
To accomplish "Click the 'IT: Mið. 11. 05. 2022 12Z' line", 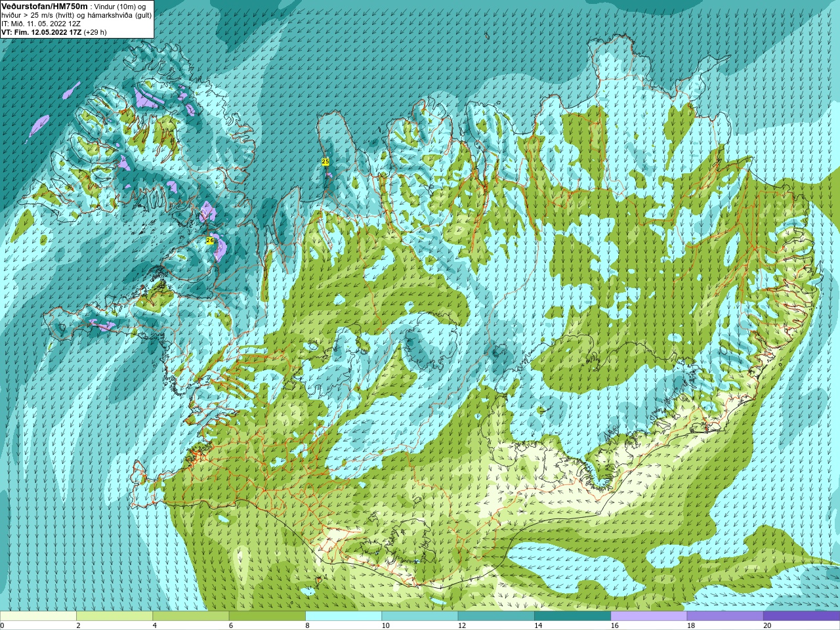I will point(41,24).
